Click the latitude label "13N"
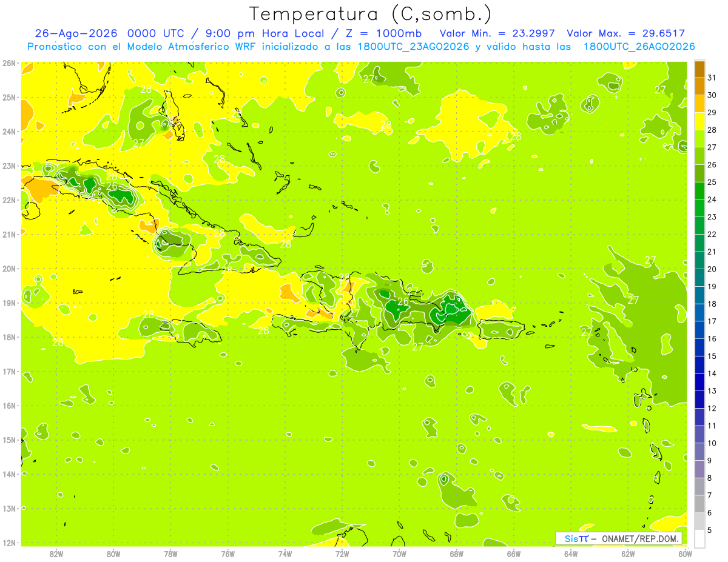This screenshot has width=728, height=562. [x=9, y=508]
